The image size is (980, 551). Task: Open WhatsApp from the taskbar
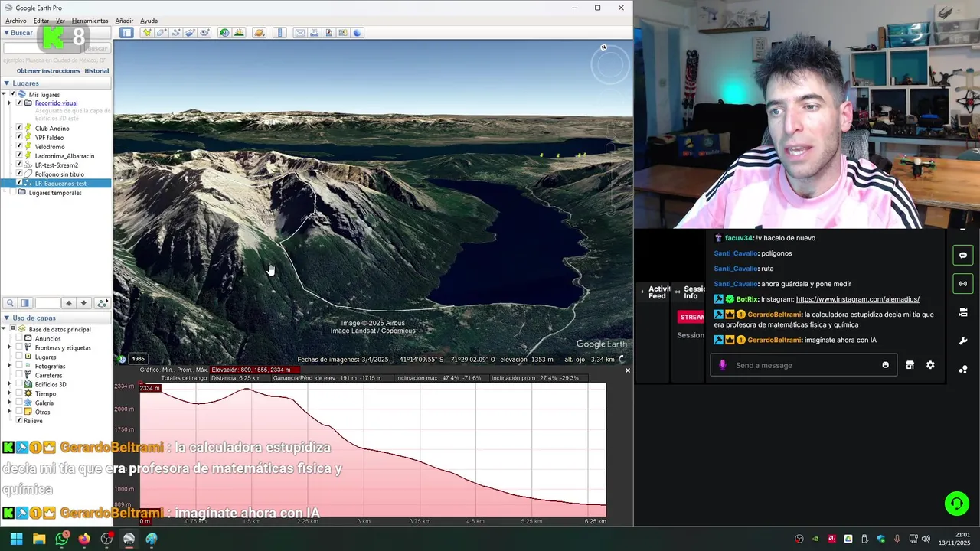tap(61, 539)
